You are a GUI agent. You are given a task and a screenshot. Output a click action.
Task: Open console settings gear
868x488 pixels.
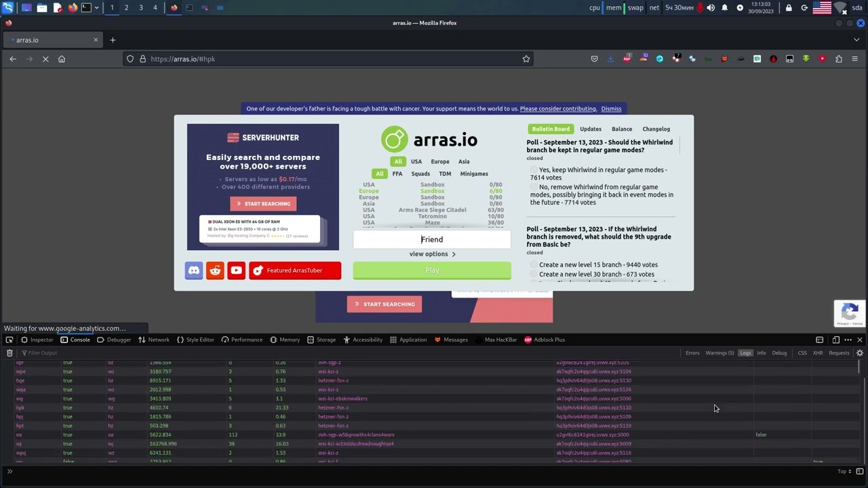point(860,353)
